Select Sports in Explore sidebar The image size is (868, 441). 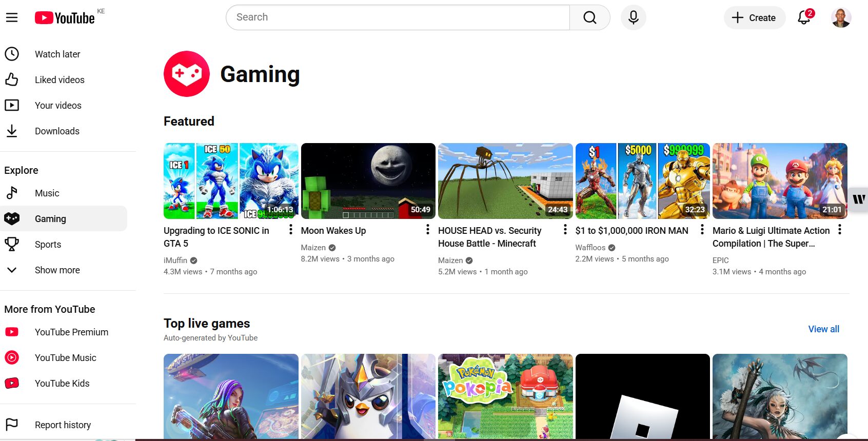click(x=48, y=245)
